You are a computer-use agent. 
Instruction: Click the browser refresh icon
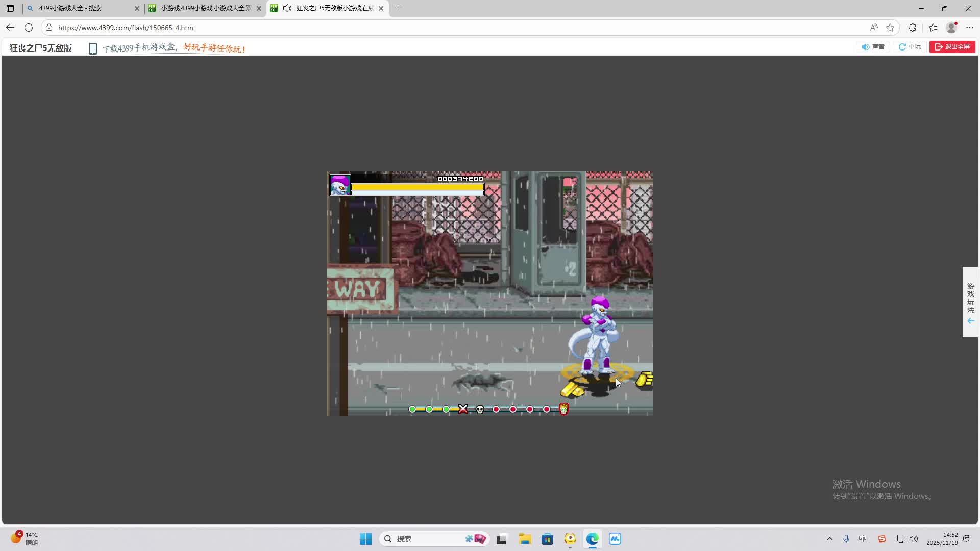[x=29, y=28]
